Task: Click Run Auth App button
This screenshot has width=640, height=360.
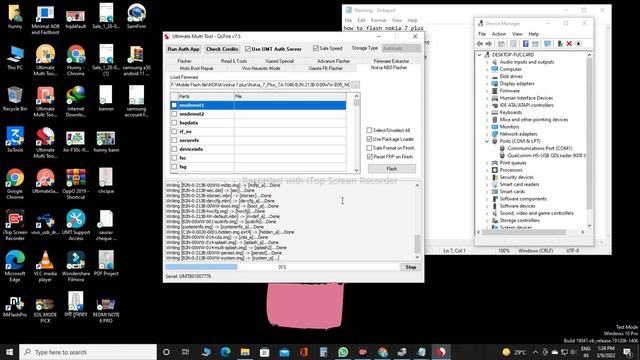Action: coord(183,49)
